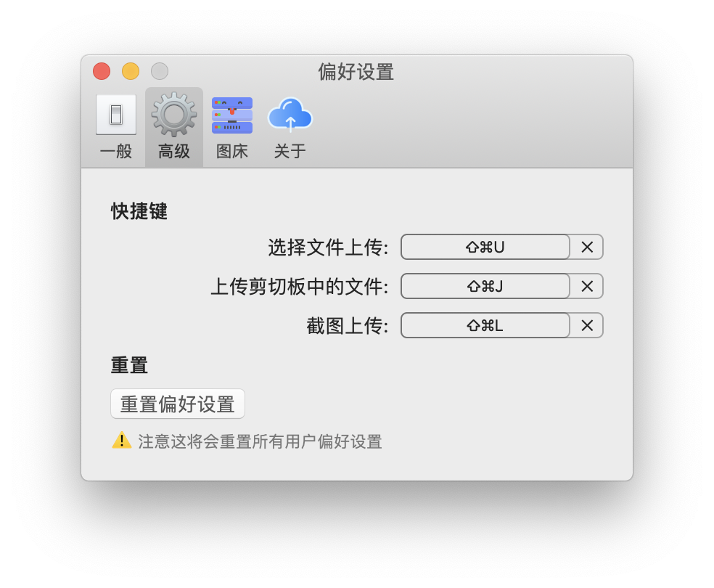The height and width of the screenshot is (588, 714).
Task: Click the 重置偏好设置 button
Action: pos(178,404)
